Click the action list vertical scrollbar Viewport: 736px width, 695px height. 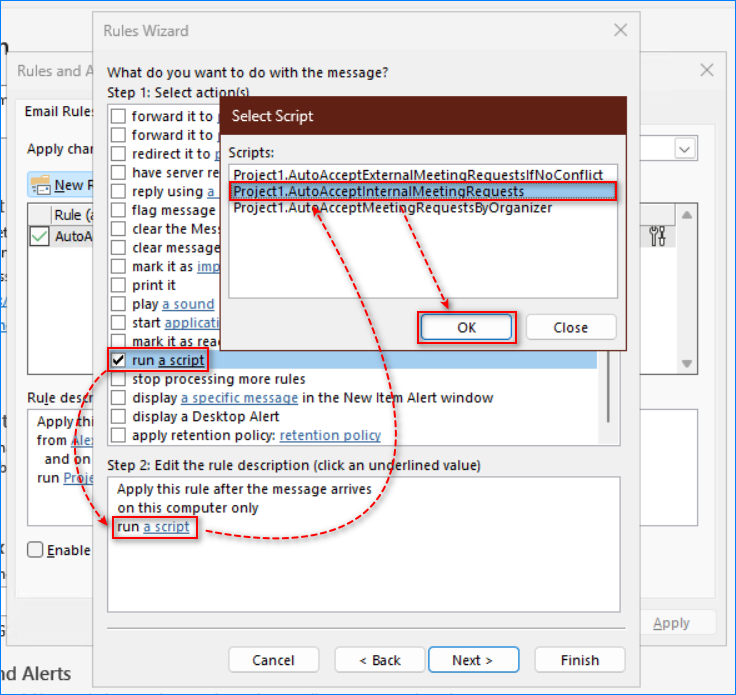click(609, 387)
